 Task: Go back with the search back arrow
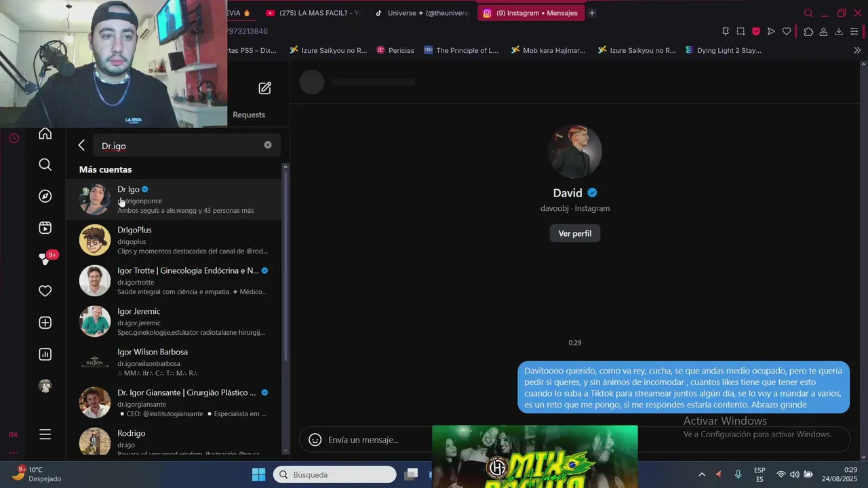(x=81, y=145)
